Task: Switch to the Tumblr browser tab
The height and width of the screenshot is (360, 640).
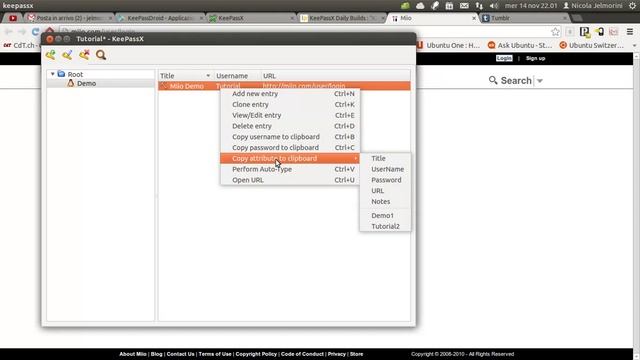Action: pyautogui.click(x=524, y=18)
